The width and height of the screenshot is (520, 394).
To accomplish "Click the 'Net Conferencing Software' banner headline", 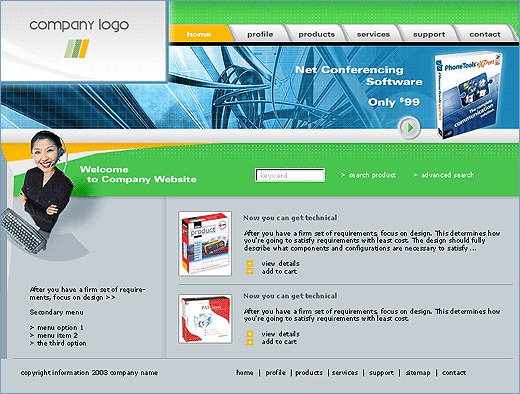I will 359,76.
